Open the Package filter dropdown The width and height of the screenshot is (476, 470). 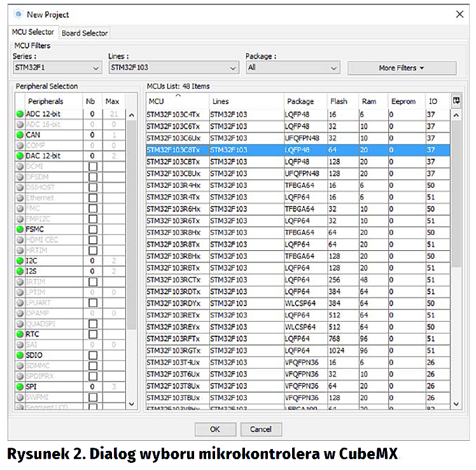[293, 68]
